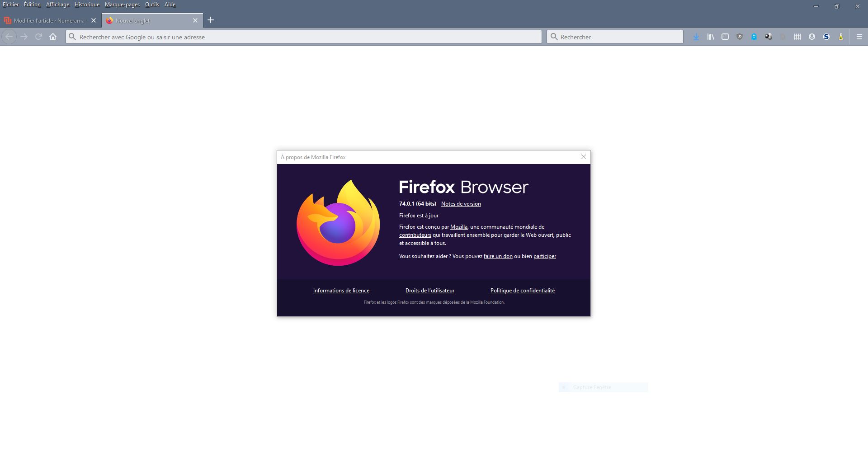Screen dimensions: 868x470
Task: Close the À propos de Mozilla Firefox dialog
Action: click(x=584, y=157)
